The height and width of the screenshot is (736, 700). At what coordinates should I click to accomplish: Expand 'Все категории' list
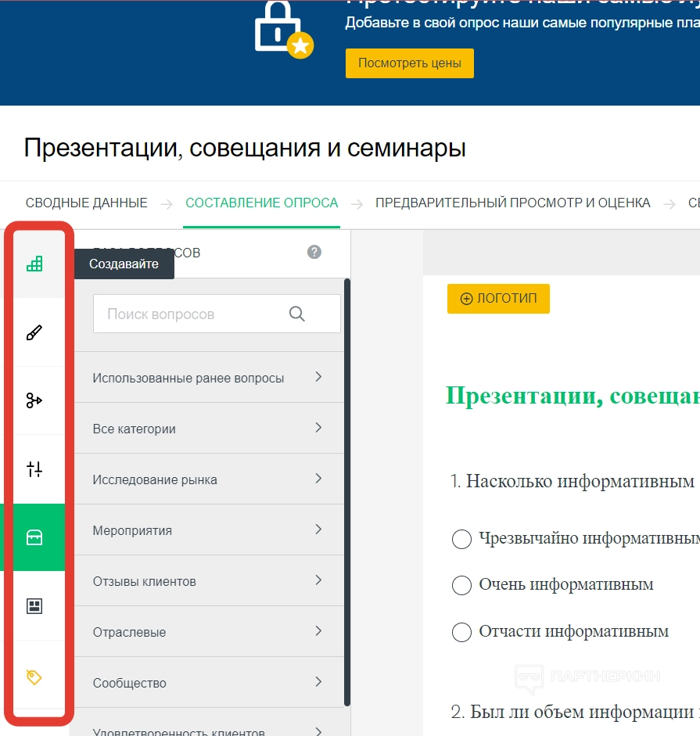[209, 428]
